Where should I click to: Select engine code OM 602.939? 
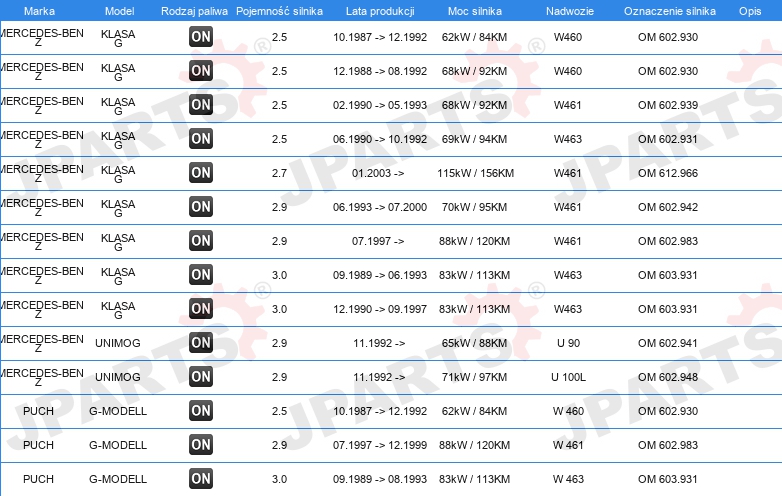[668, 105]
